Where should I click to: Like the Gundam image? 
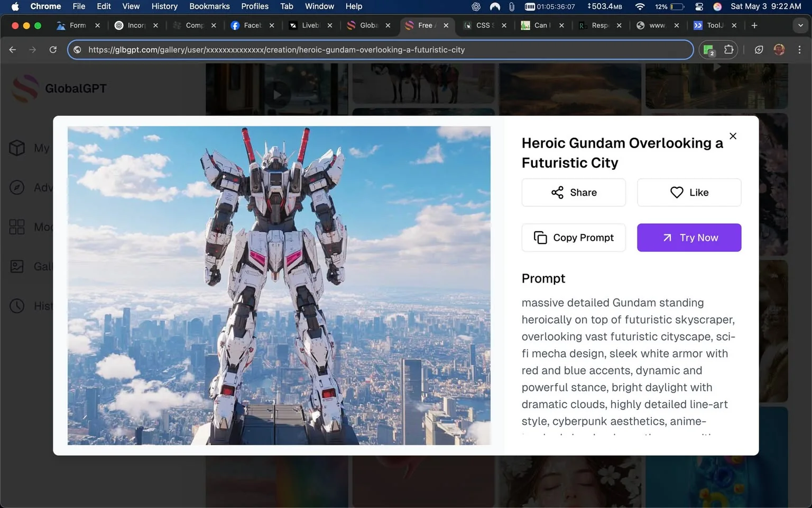click(689, 193)
